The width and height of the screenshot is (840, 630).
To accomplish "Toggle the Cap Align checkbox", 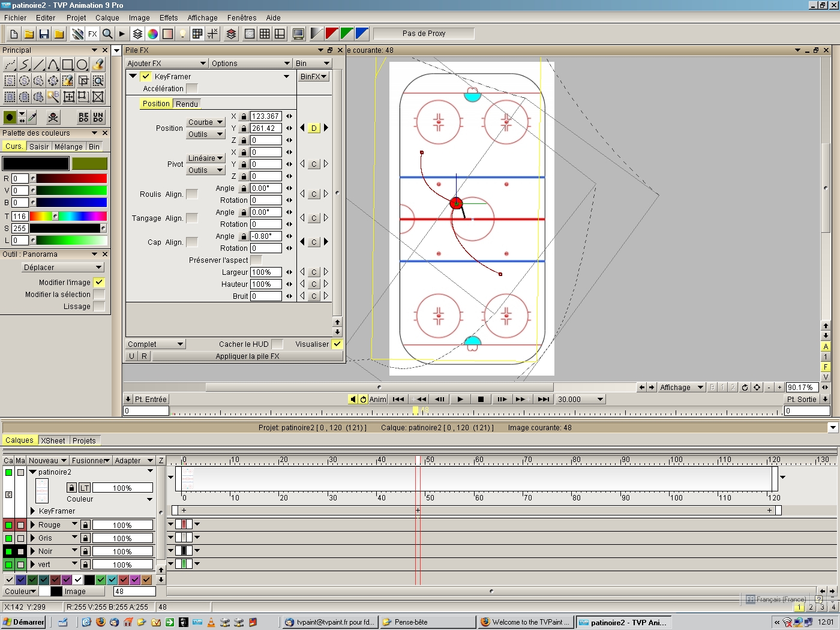I will point(192,242).
